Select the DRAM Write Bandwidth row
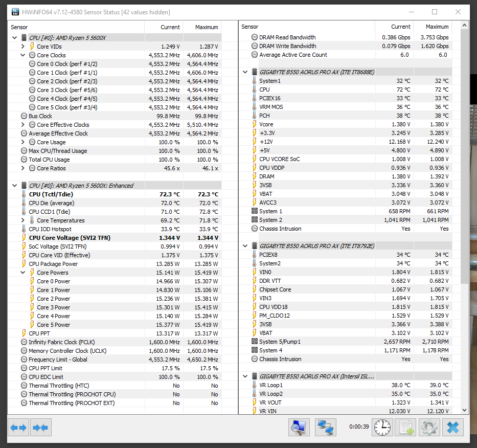This screenshot has width=477, height=448. tap(345, 46)
